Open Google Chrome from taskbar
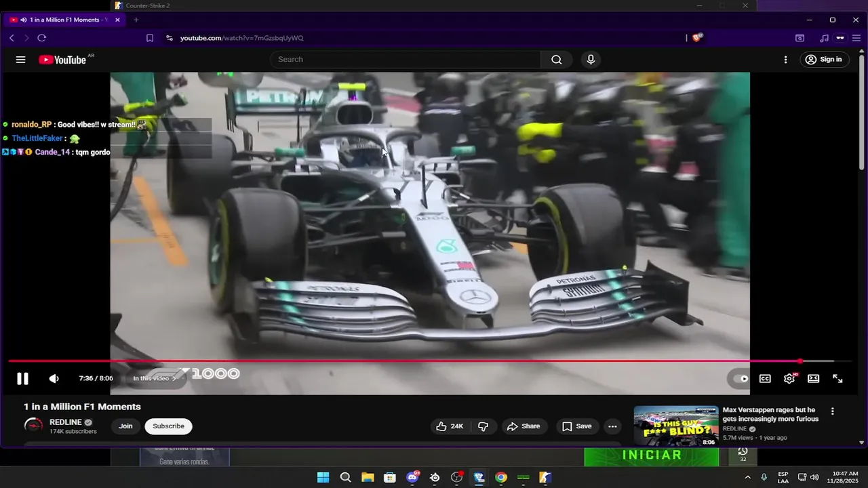This screenshot has height=488, width=868. tap(500, 477)
